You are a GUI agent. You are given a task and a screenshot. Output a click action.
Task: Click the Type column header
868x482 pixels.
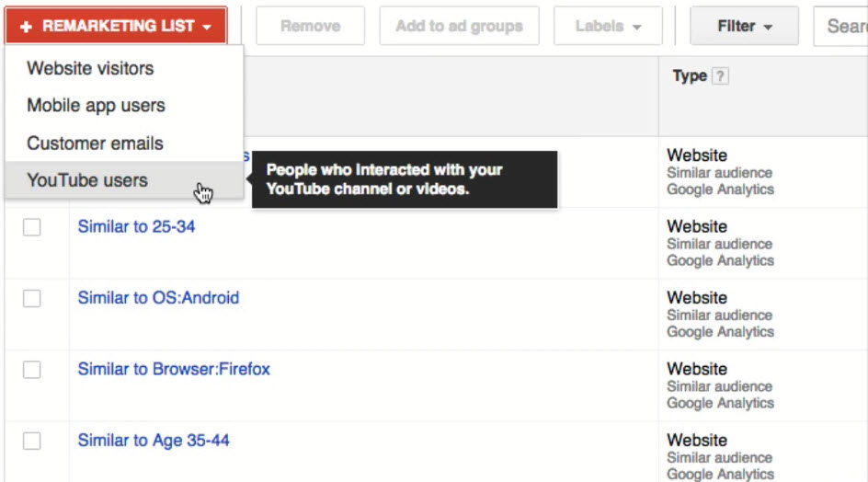coord(690,76)
